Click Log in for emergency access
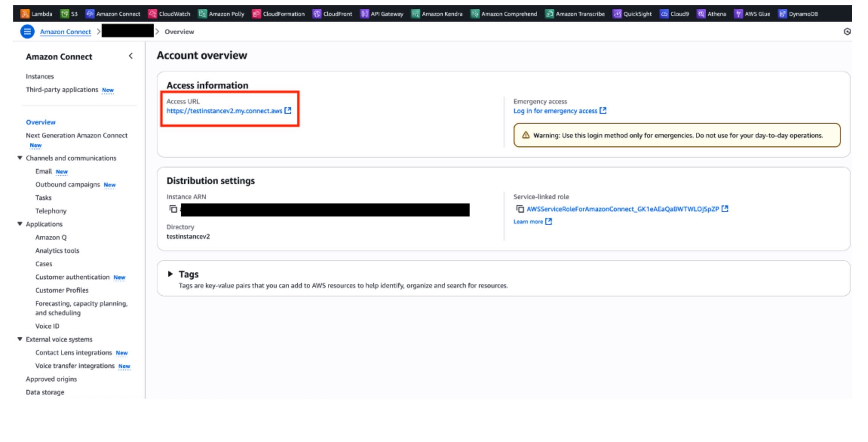This screenshot has width=868, height=442. (x=555, y=111)
